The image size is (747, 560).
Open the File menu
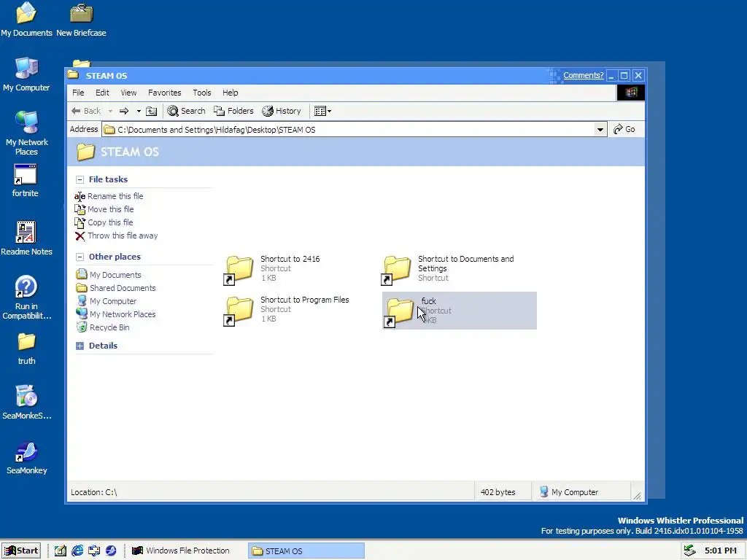point(78,93)
